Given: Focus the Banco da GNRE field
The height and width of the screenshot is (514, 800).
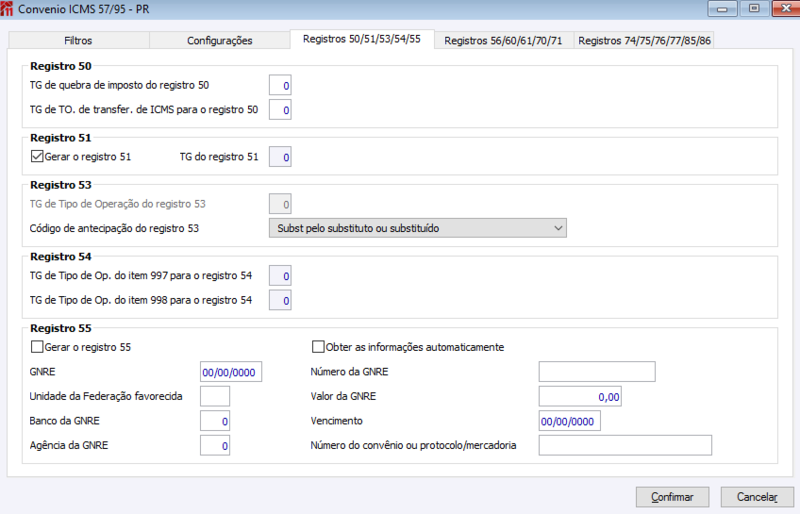Looking at the screenshot, I should (x=215, y=421).
